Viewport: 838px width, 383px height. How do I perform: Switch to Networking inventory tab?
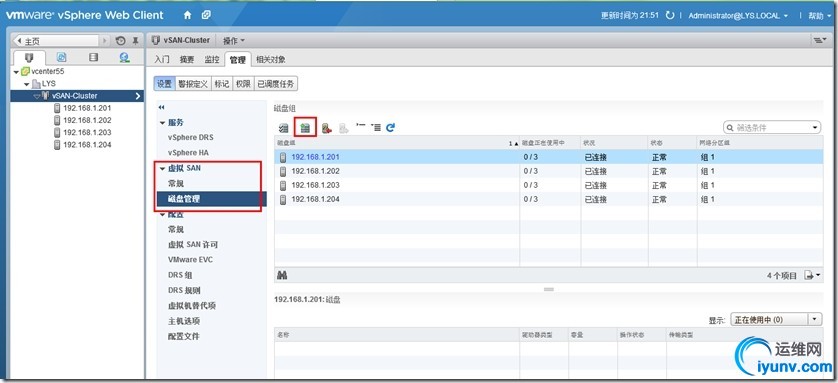[x=125, y=57]
